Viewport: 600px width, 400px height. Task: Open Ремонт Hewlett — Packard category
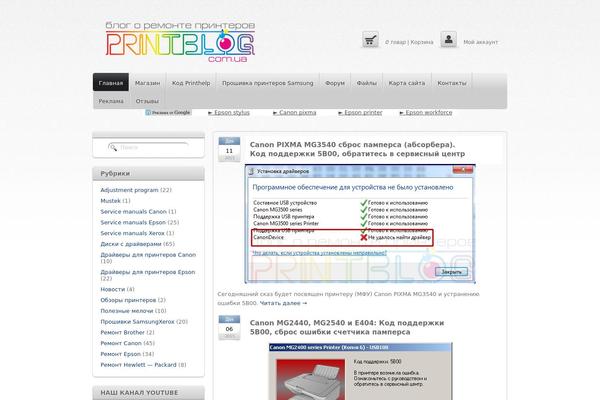tap(139, 365)
